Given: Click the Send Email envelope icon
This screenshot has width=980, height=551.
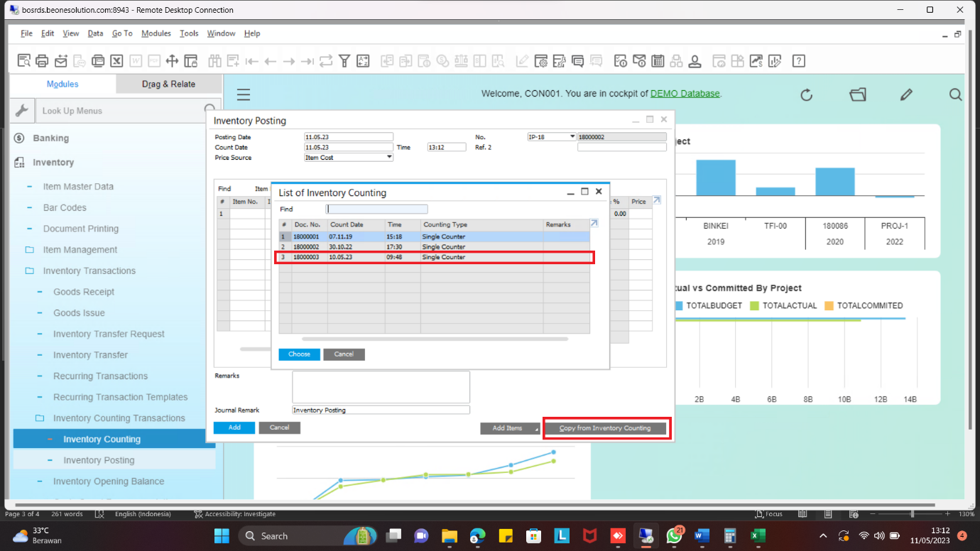Looking at the screenshot, I should coord(61,61).
